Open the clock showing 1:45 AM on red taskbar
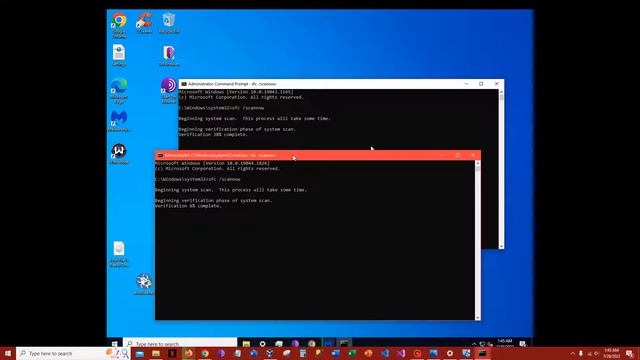 (611, 353)
